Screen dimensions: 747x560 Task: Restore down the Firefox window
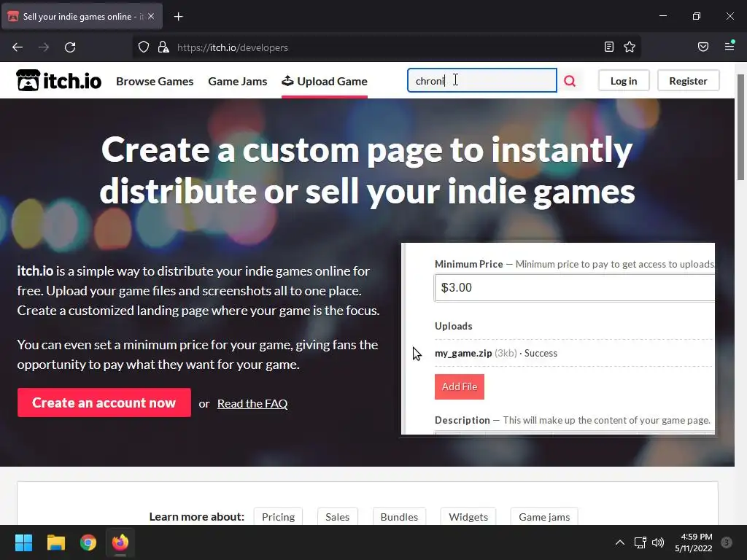click(x=697, y=16)
